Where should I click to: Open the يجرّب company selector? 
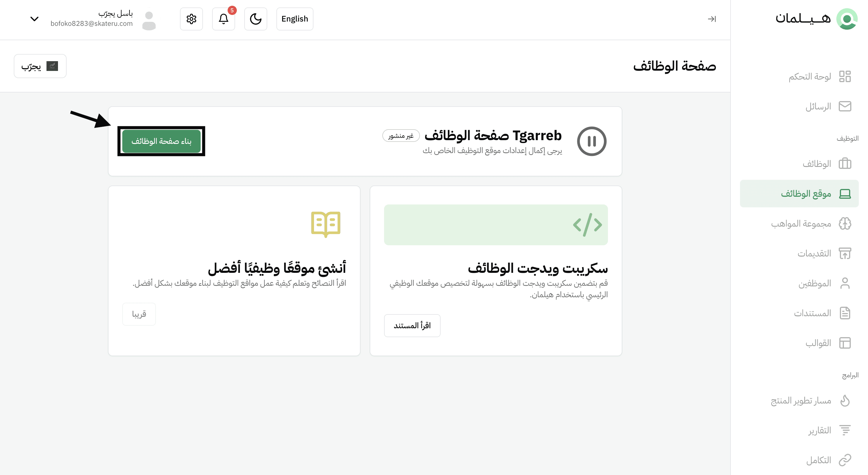(x=40, y=66)
